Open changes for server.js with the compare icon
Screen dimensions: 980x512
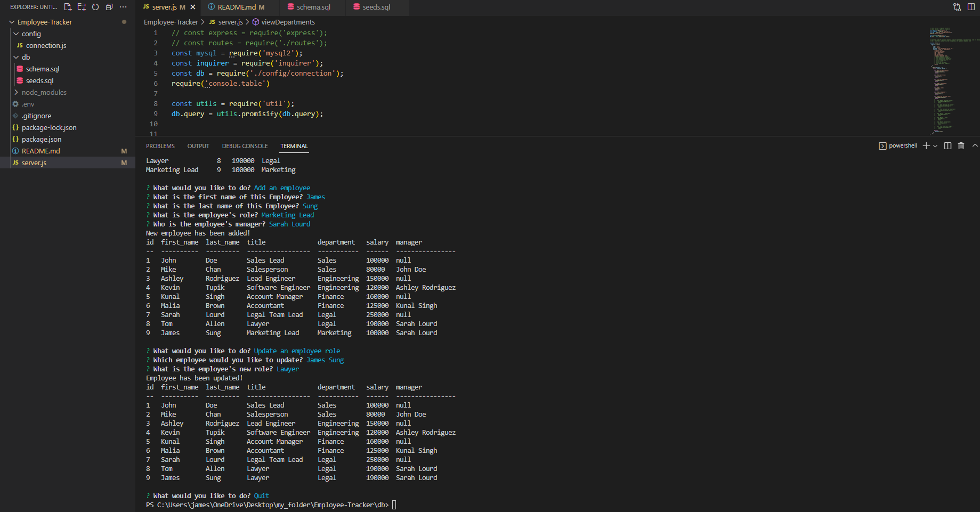pyautogui.click(x=957, y=7)
